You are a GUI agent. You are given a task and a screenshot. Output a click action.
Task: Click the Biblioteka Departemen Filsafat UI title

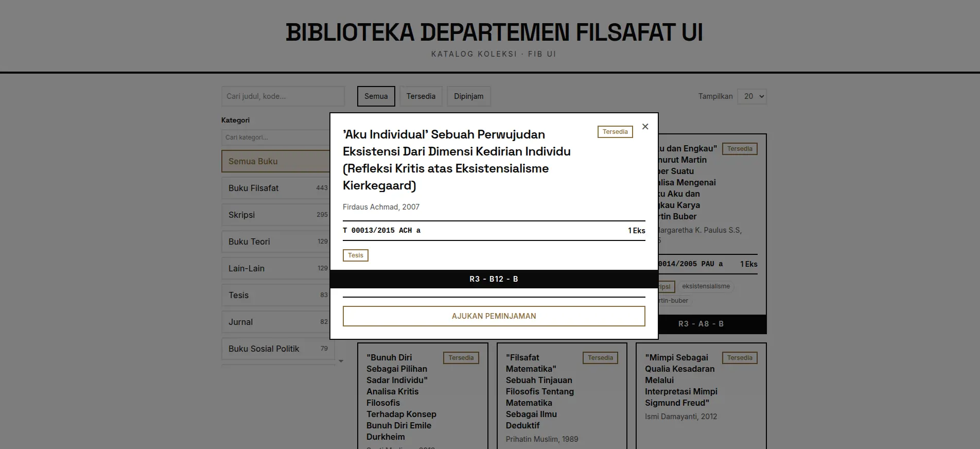coord(494,32)
